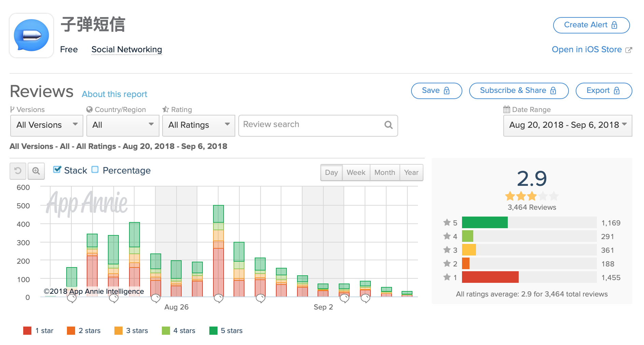Click the zoom magnifier chart icon
Viewport: 644px width, 345px height.
[x=36, y=171]
